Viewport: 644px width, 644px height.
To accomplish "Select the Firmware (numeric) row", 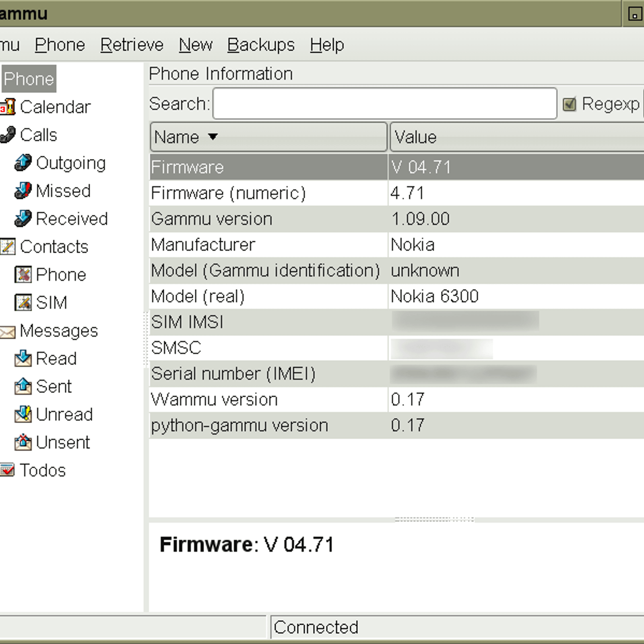I will pos(396,193).
